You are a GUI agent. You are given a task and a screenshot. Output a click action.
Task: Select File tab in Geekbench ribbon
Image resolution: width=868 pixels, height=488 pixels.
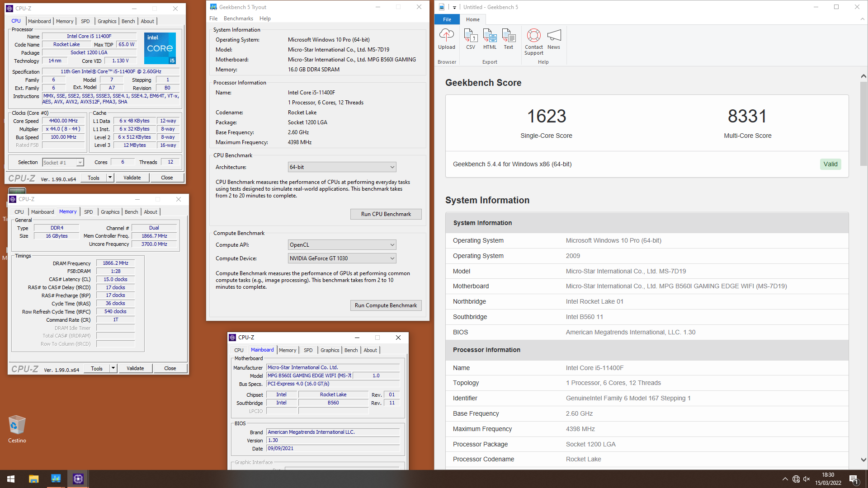[447, 19]
